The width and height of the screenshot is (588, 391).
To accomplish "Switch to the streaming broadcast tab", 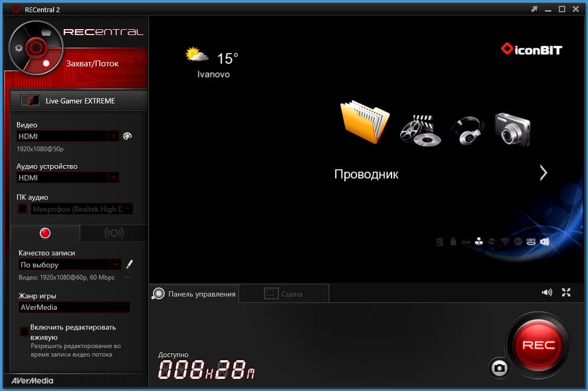I will click(x=114, y=233).
